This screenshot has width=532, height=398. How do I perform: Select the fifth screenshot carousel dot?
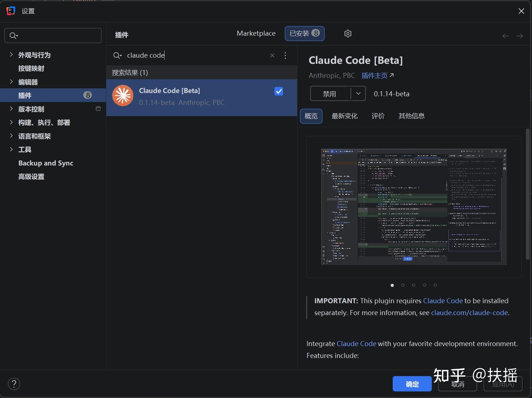[435, 285]
